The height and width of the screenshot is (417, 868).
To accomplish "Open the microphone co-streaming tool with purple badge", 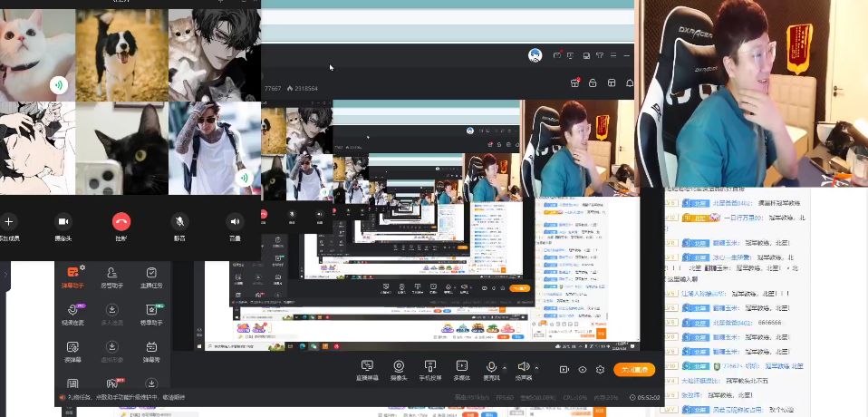I will [72, 315].
